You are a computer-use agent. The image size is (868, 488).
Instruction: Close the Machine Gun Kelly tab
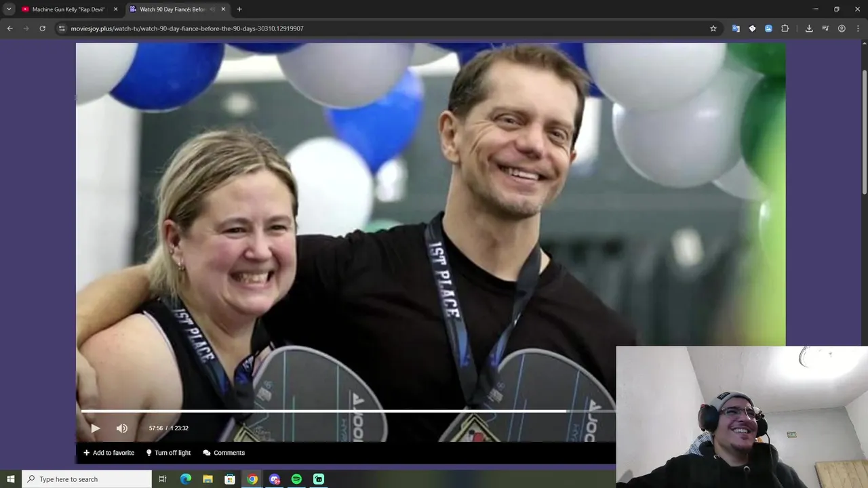pos(115,9)
